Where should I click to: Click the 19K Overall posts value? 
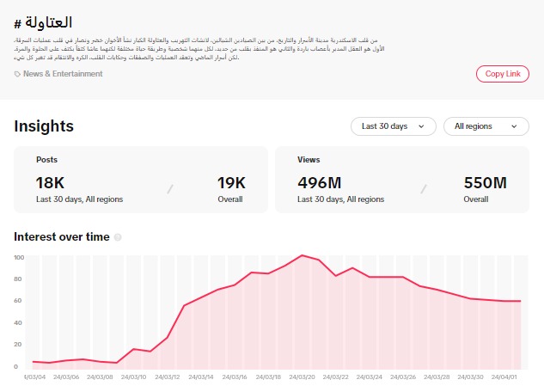231,182
